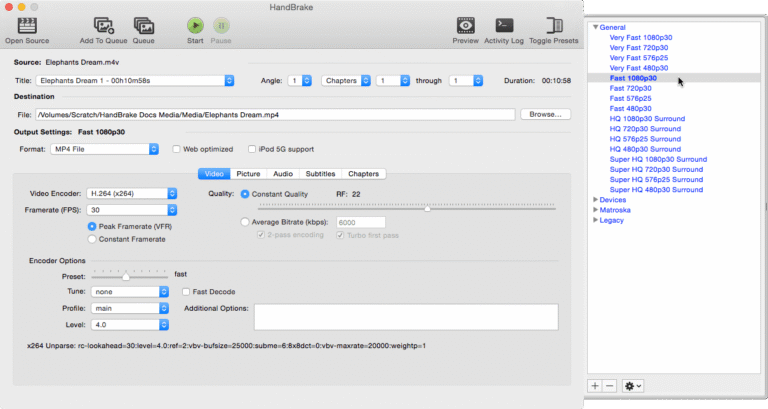Open the Format MP4 File dropdown

click(104, 149)
